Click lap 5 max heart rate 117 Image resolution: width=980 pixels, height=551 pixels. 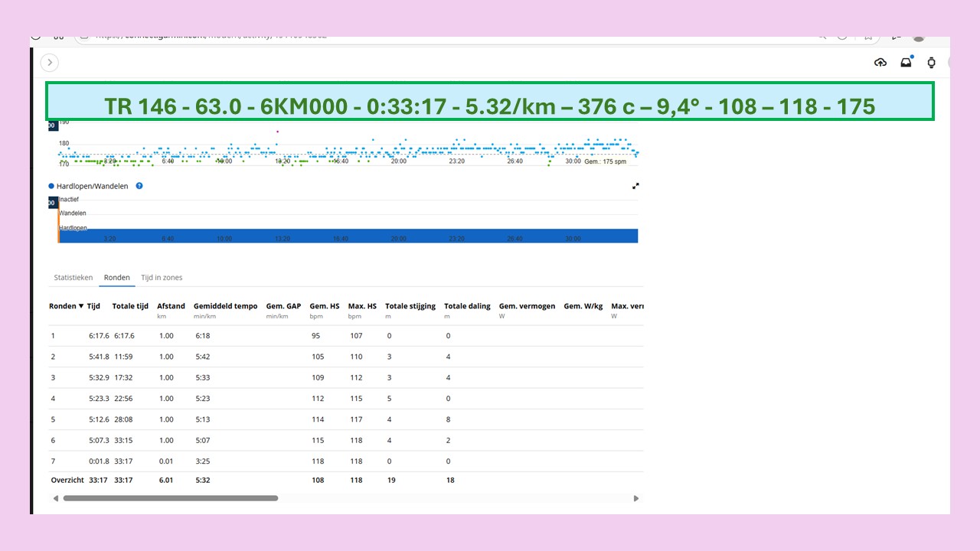pyautogui.click(x=356, y=419)
